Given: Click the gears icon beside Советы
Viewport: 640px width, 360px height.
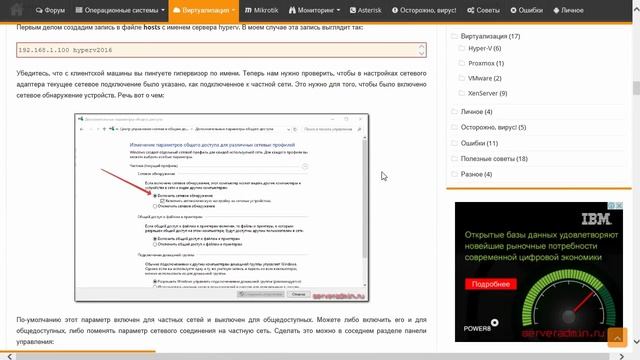Looking at the screenshot, I should tap(471, 10).
